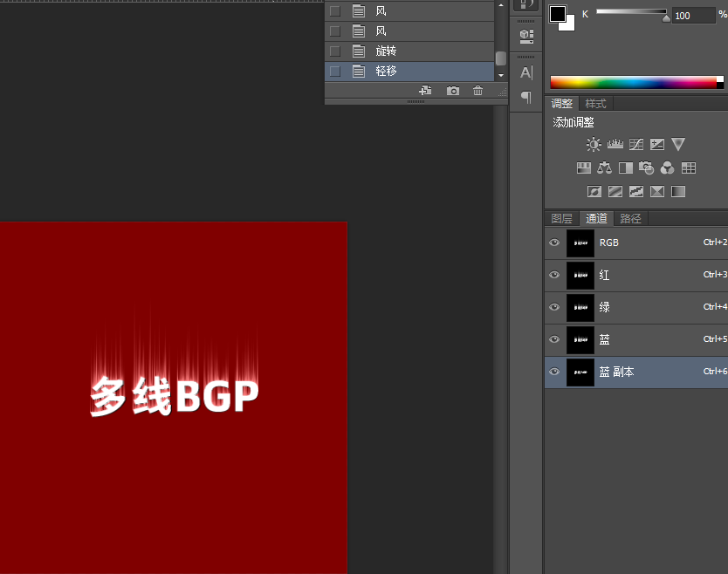
Task: Set history brush source for 轻移
Action: pos(334,72)
